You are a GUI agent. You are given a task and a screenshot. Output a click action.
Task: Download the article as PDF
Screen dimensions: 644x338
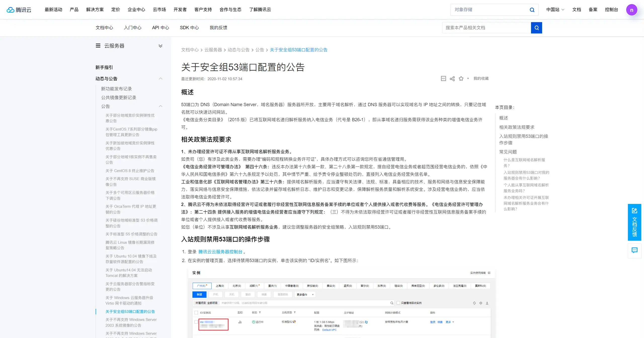click(x=443, y=78)
